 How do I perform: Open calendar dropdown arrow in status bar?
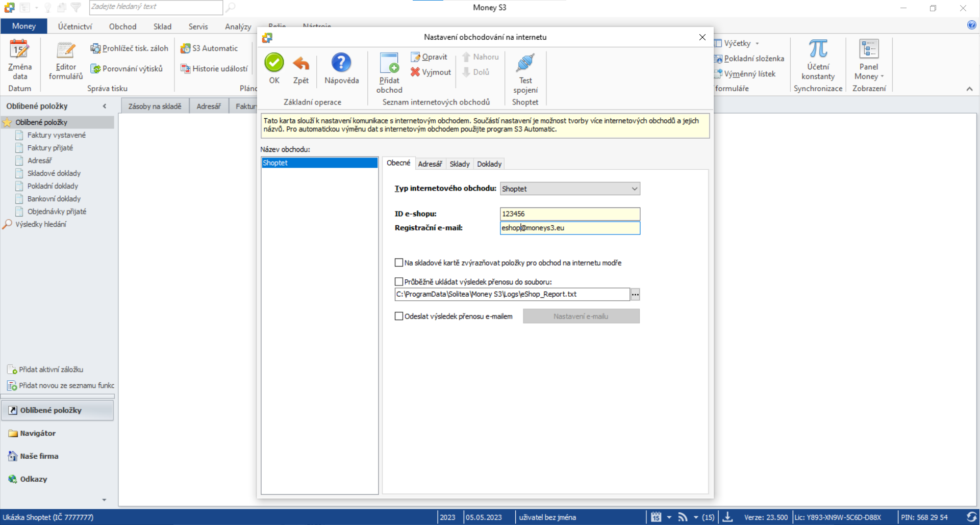click(x=669, y=517)
